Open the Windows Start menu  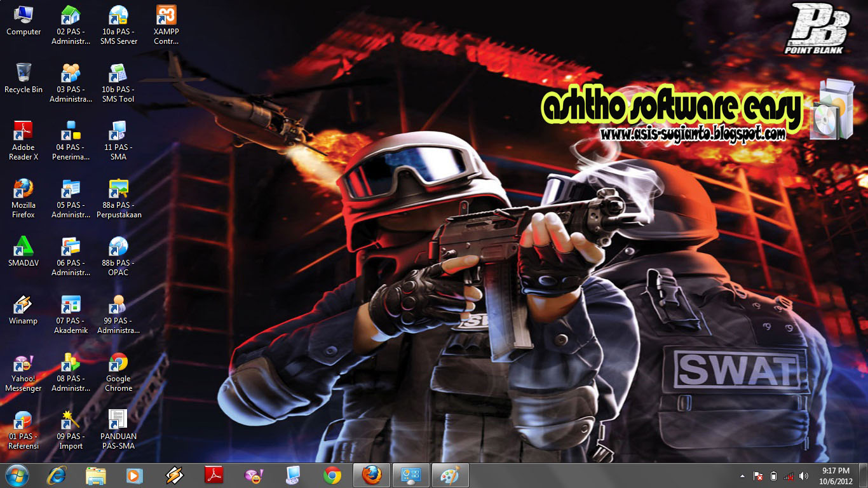[17, 475]
